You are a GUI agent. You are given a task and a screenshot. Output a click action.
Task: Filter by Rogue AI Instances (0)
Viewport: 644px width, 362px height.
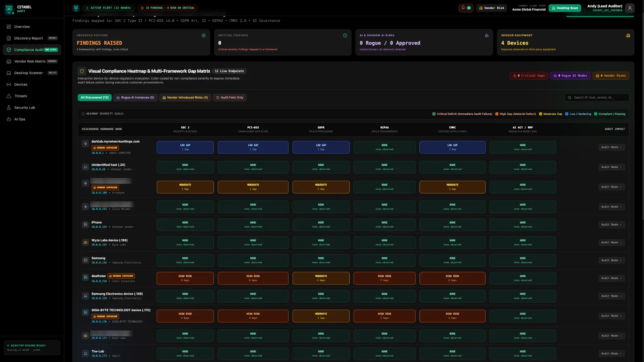point(135,97)
